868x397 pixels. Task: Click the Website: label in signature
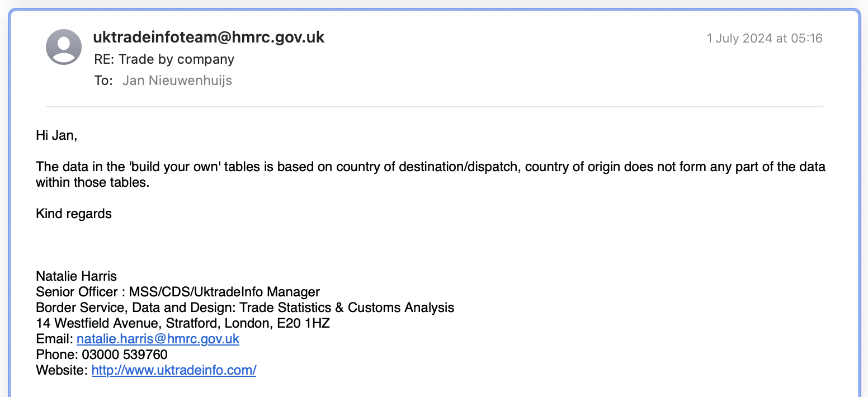point(62,370)
